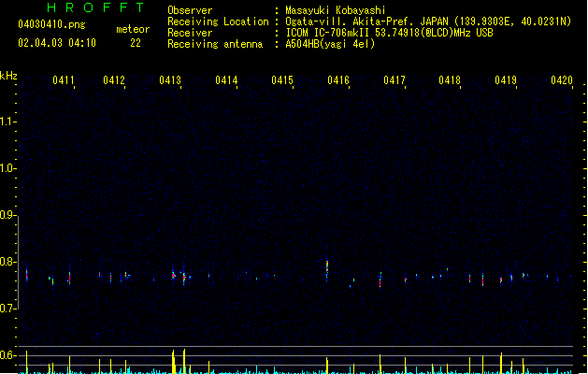Click the 0420 time marker
The image size is (588, 374).
tap(562, 80)
